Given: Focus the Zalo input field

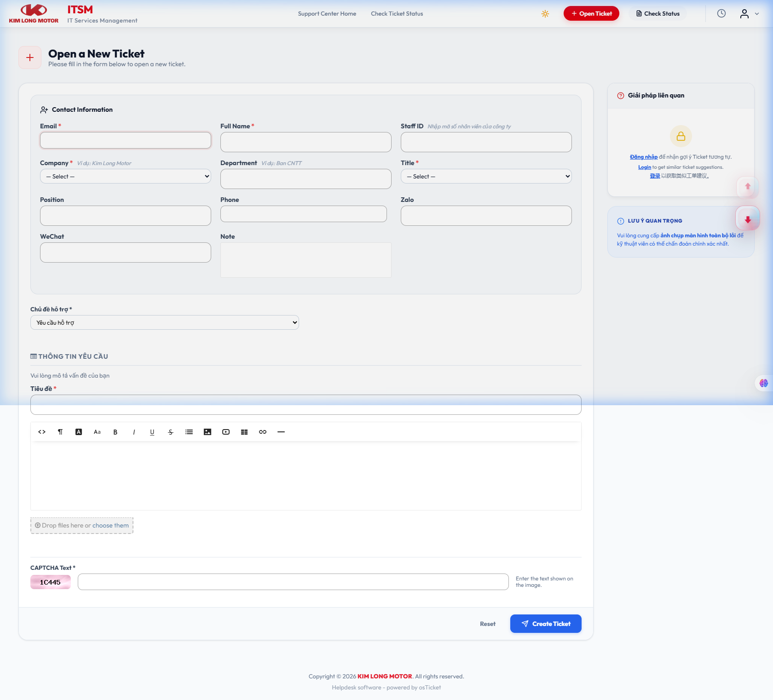Looking at the screenshot, I should [486, 216].
